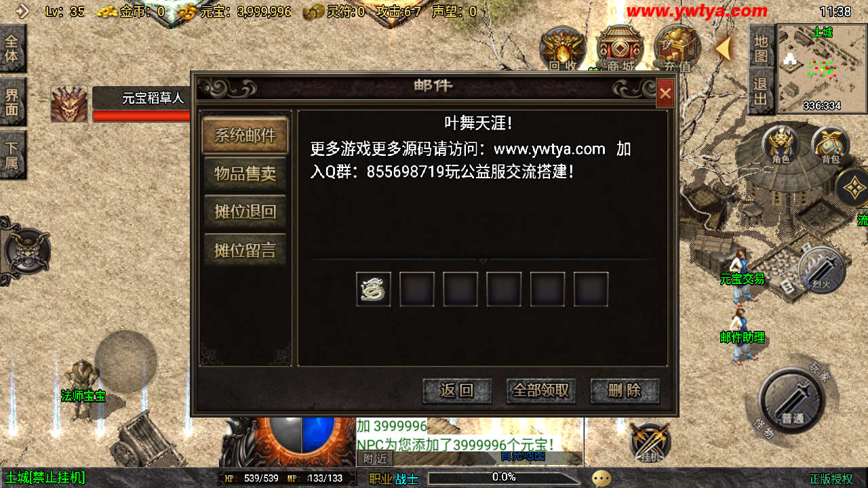Open the 角色 character icon

tap(781, 145)
